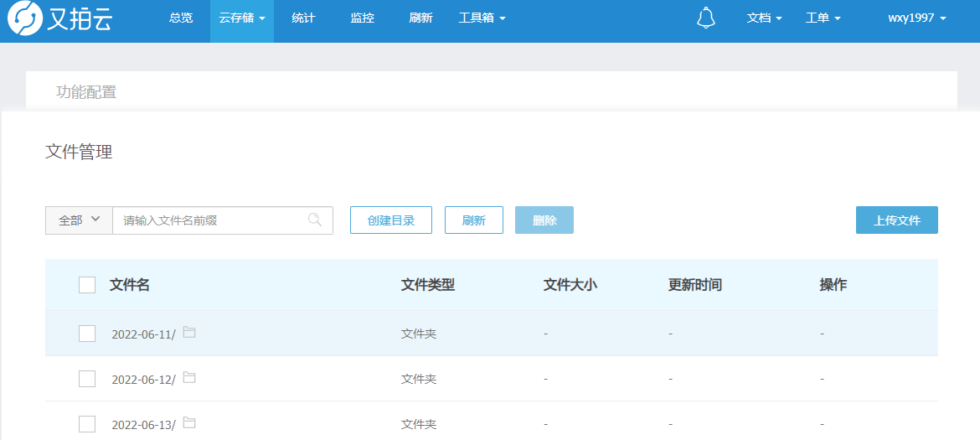Click the 上传文件 upload button
The width and height of the screenshot is (980, 440).
pyautogui.click(x=896, y=220)
